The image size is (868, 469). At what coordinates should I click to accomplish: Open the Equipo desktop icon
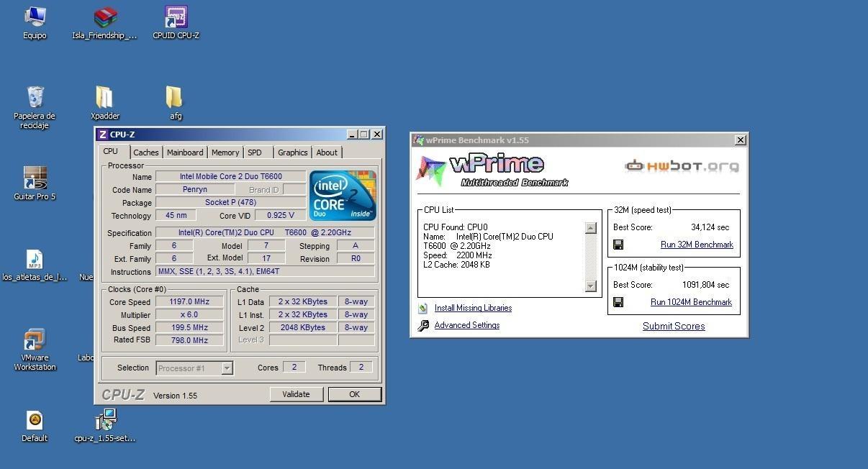pos(35,22)
